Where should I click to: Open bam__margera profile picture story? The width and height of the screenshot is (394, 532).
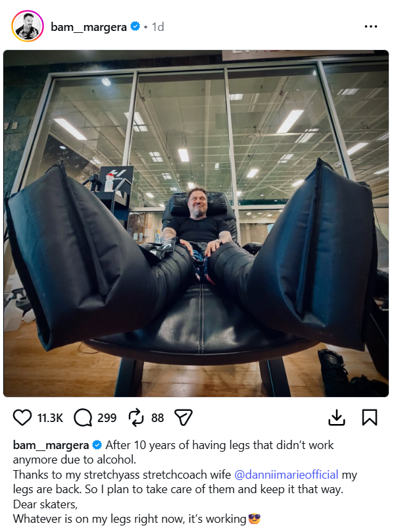[28, 26]
